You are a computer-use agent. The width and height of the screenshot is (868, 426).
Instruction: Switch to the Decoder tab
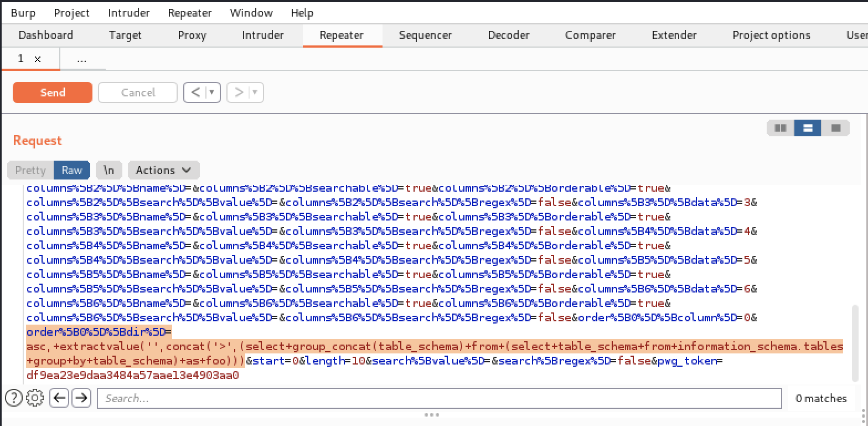509,35
